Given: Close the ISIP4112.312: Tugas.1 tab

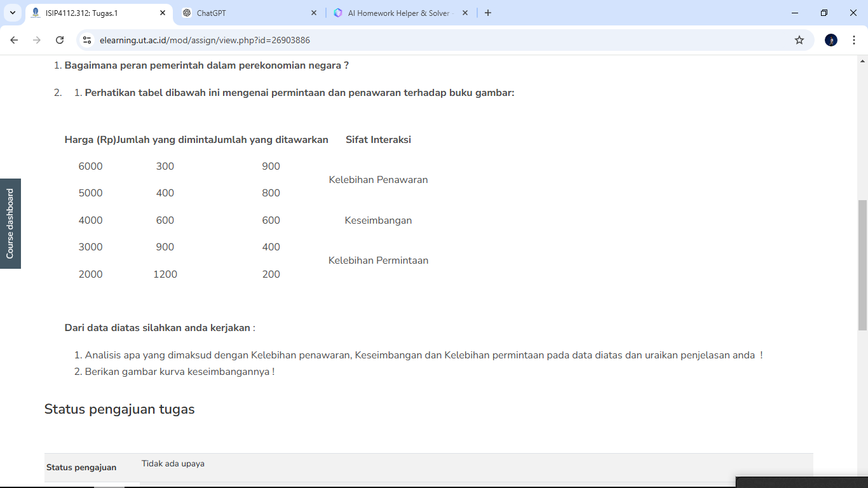Looking at the screenshot, I should coord(163,13).
